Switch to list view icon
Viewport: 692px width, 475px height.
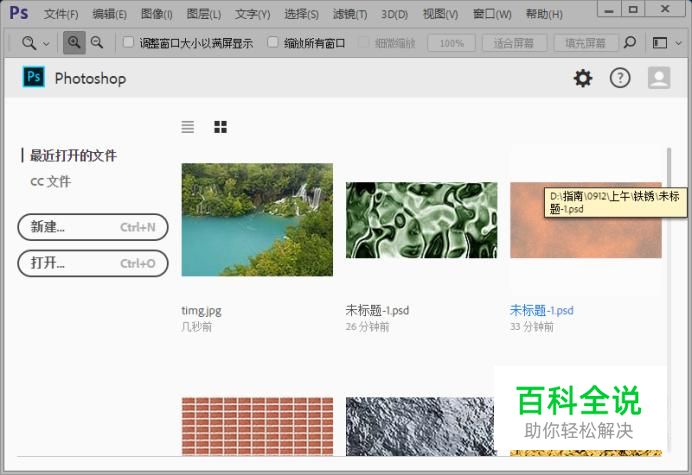tap(188, 127)
